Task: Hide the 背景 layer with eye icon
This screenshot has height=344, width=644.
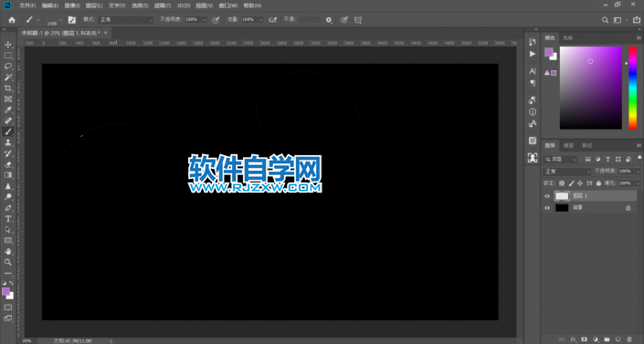Action: pyautogui.click(x=546, y=208)
